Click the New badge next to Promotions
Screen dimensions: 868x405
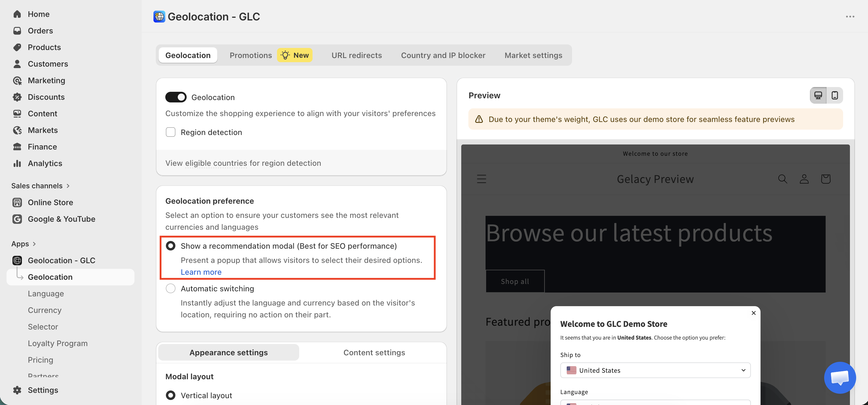click(295, 55)
